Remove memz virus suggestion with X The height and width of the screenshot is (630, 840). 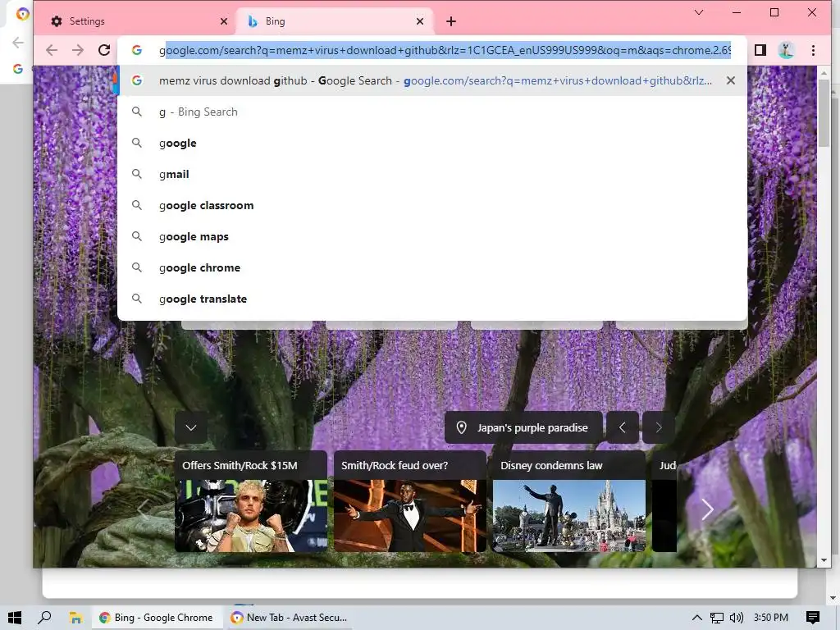tap(731, 81)
